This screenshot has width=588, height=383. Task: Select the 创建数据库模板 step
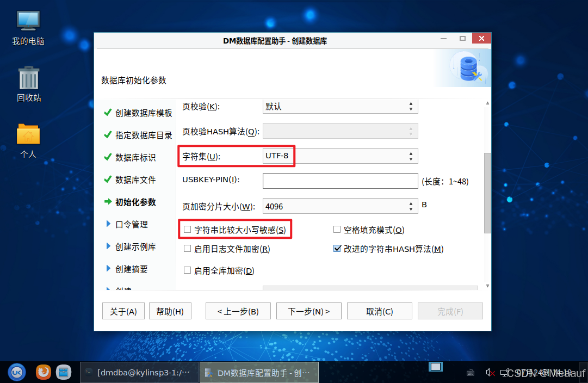point(144,113)
